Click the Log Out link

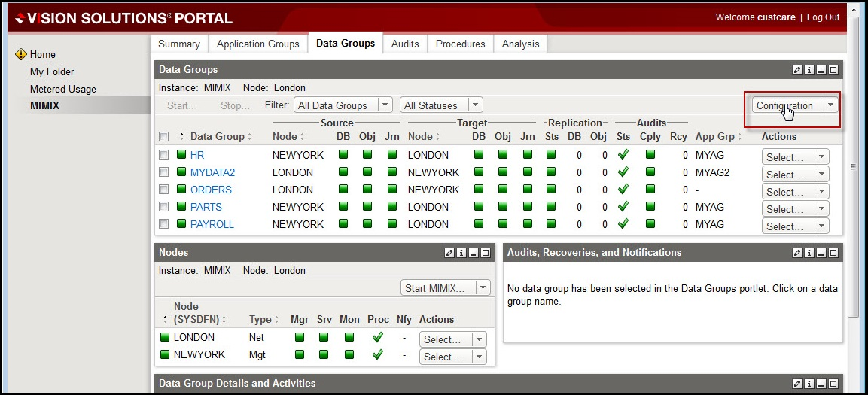click(x=823, y=17)
